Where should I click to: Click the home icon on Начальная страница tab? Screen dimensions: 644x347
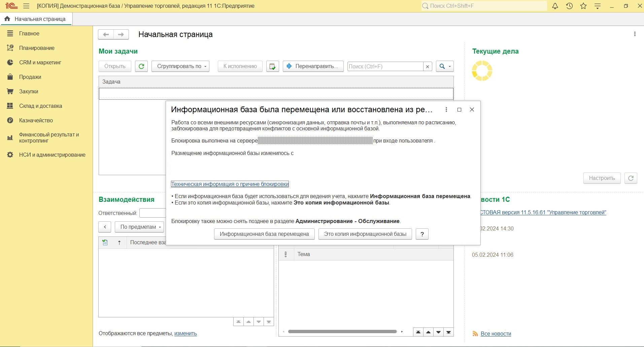(7, 19)
